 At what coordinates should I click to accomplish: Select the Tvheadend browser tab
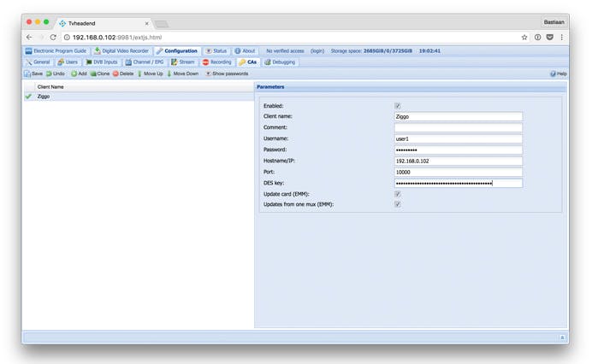pyautogui.click(x=104, y=23)
